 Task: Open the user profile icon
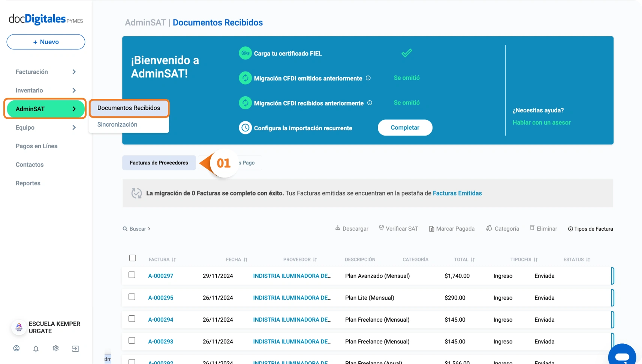point(16,348)
